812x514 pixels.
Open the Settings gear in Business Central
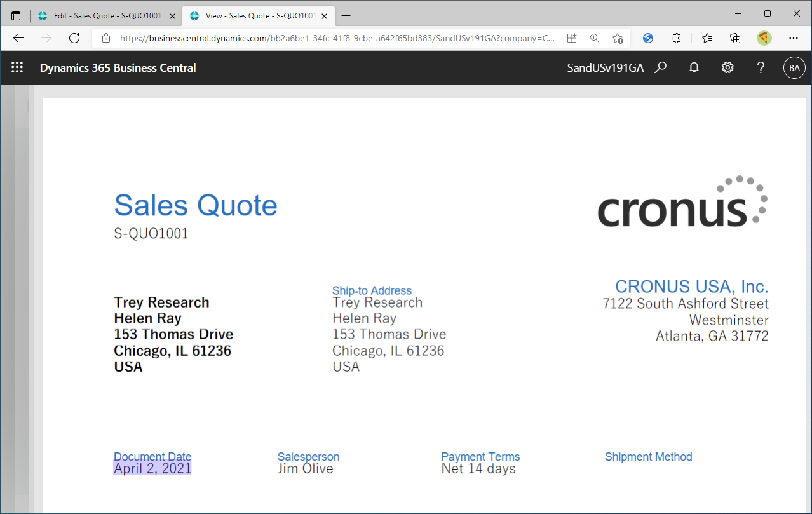point(727,68)
